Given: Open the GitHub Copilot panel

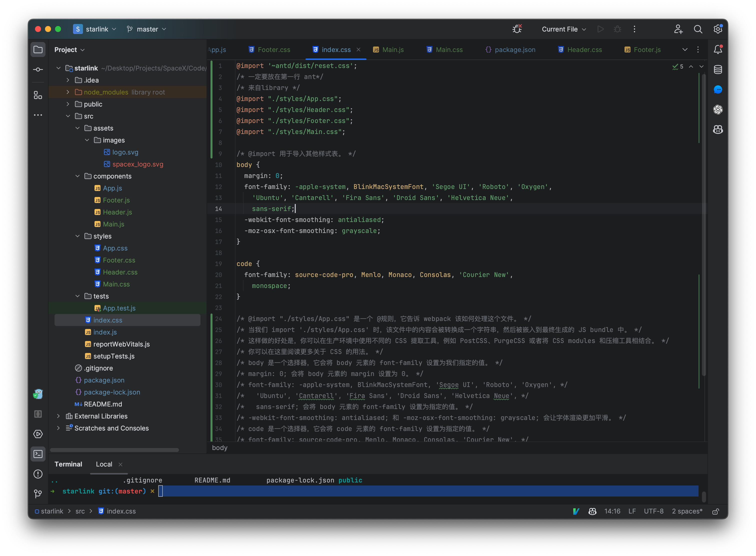Looking at the screenshot, I should coord(718,129).
